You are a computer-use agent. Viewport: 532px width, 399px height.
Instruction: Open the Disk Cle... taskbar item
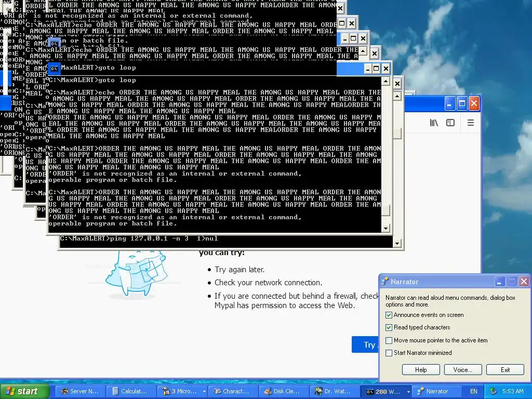284,391
